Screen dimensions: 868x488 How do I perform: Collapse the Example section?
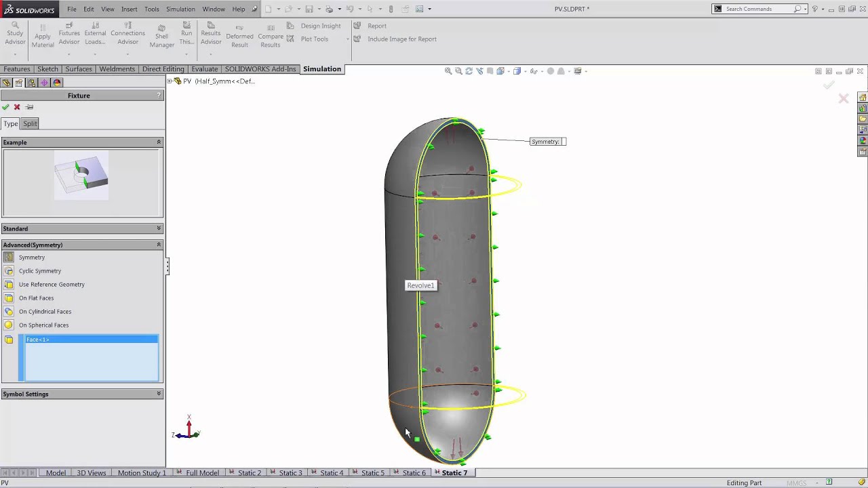click(159, 142)
